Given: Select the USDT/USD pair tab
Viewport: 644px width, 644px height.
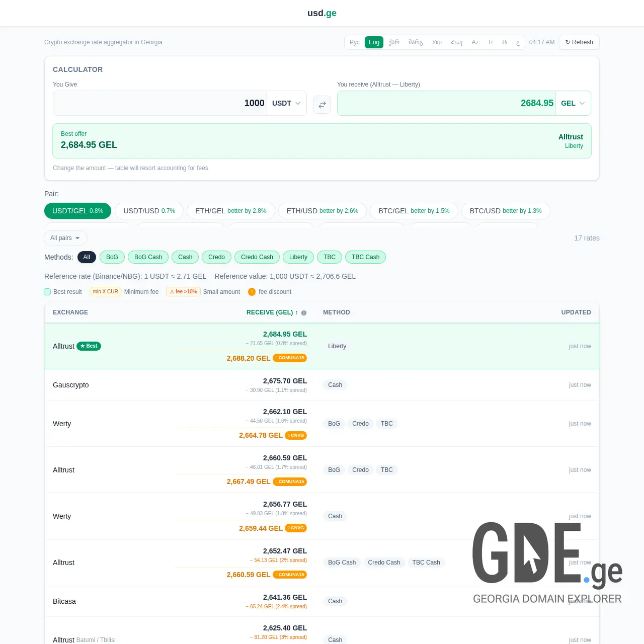Looking at the screenshot, I should point(149,211).
